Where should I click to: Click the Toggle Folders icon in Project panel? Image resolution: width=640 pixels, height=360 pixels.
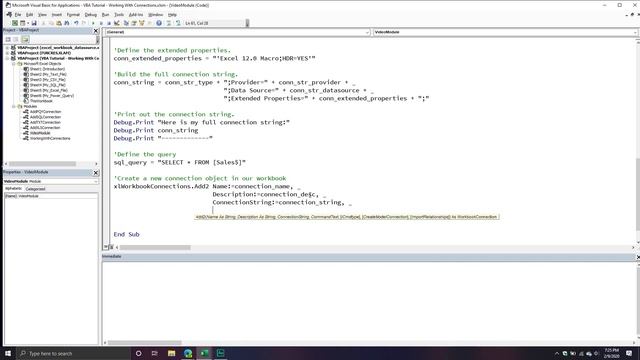tap(25, 39)
